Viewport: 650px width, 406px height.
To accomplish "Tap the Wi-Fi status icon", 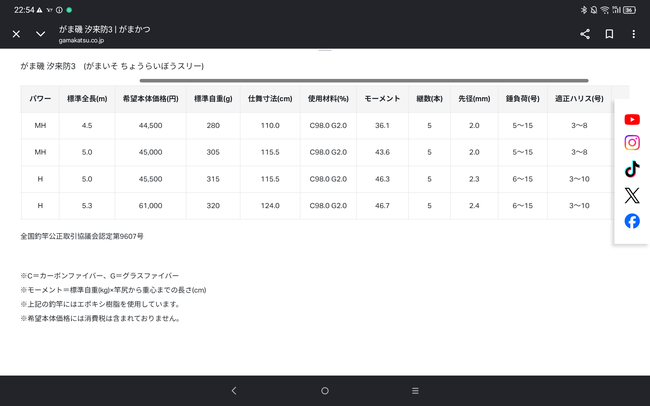I will click(605, 10).
